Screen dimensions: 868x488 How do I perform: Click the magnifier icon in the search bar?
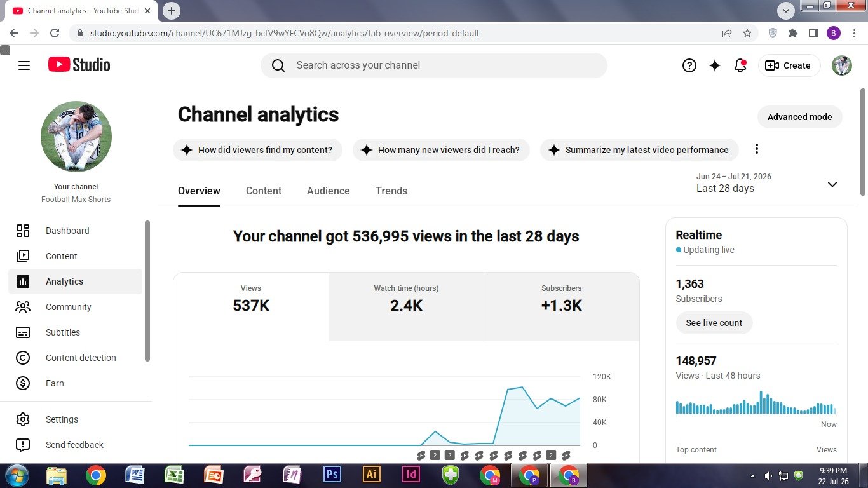[278, 65]
